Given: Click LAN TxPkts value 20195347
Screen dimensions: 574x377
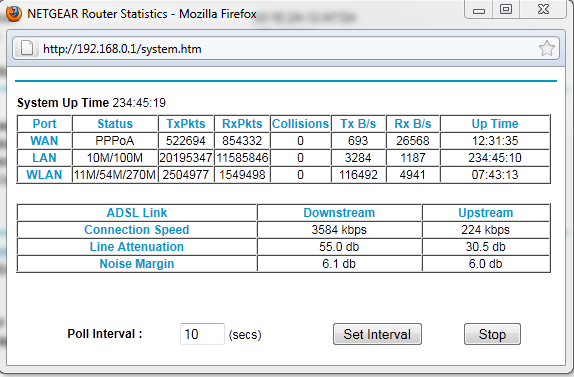Looking at the screenshot, I should [x=186, y=158].
